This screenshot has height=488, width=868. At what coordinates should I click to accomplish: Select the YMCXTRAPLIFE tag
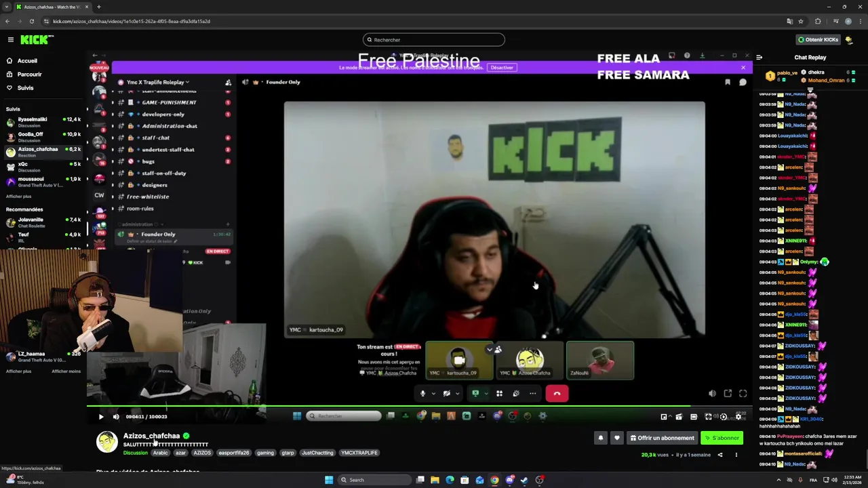359,453
